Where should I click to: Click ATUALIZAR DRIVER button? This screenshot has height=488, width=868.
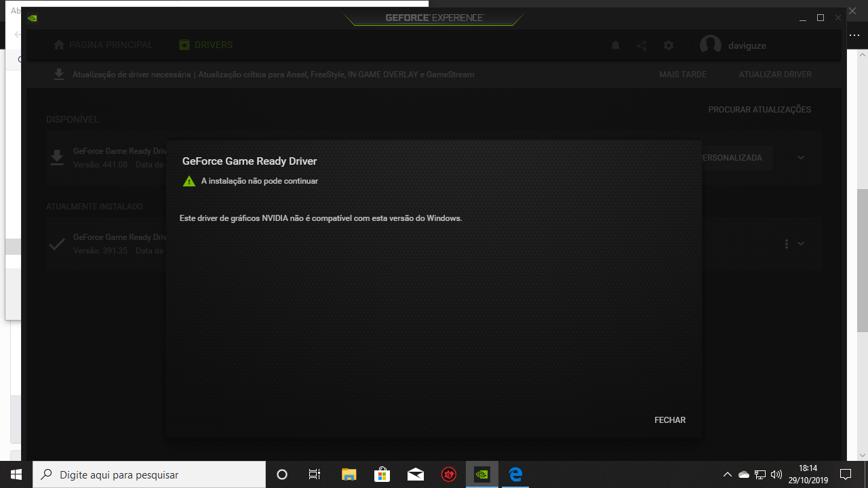point(775,75)
